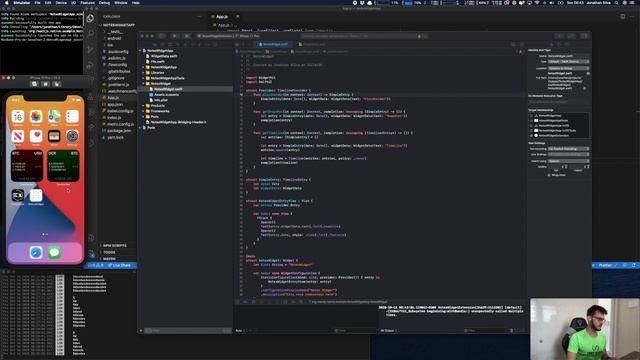
Task: Open Calendar app on simulator home screen
Action: (18, 117)
